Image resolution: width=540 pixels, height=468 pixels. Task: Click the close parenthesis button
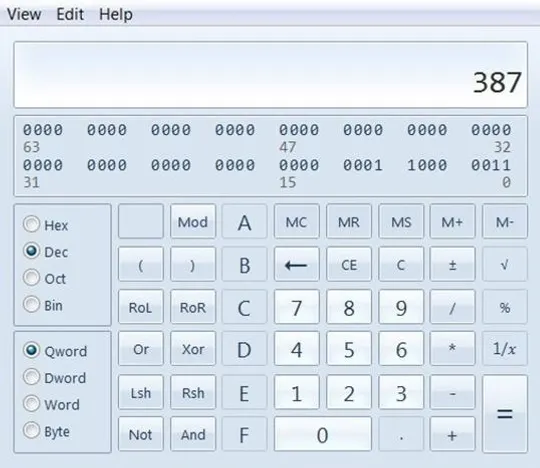click(x=193, y=264)
